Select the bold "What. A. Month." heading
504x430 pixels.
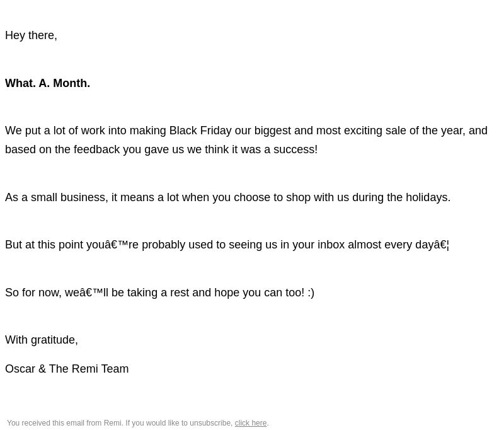click(x=48, y=83)
